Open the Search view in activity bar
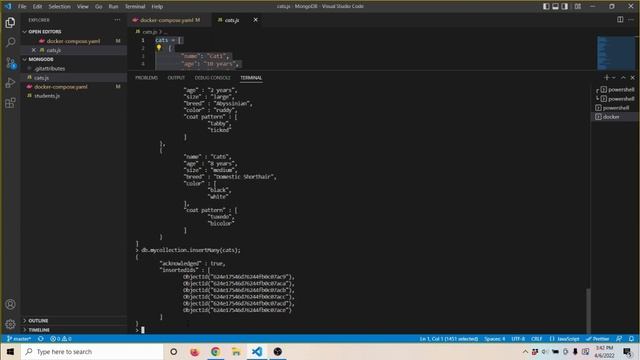The width and height of the screenshot is (640, 360). tap(11, 42)
